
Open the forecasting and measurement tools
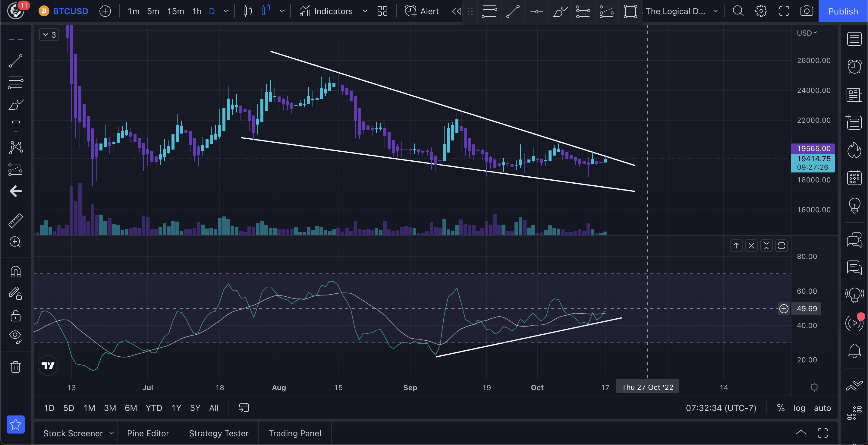(15, 169)
